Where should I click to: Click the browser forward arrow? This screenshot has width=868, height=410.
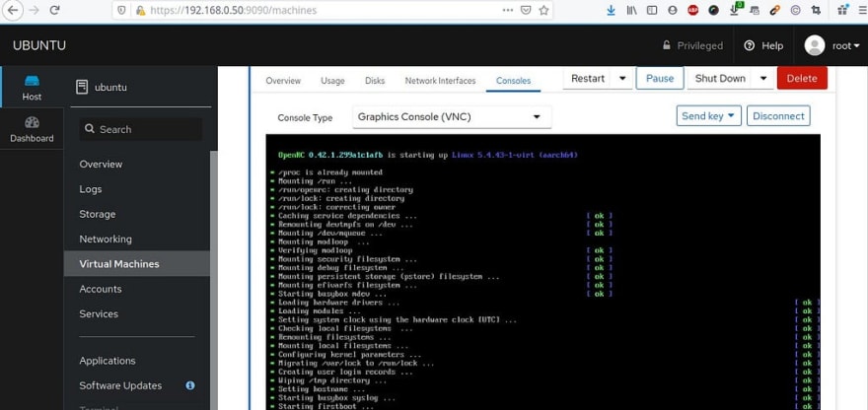35,10
